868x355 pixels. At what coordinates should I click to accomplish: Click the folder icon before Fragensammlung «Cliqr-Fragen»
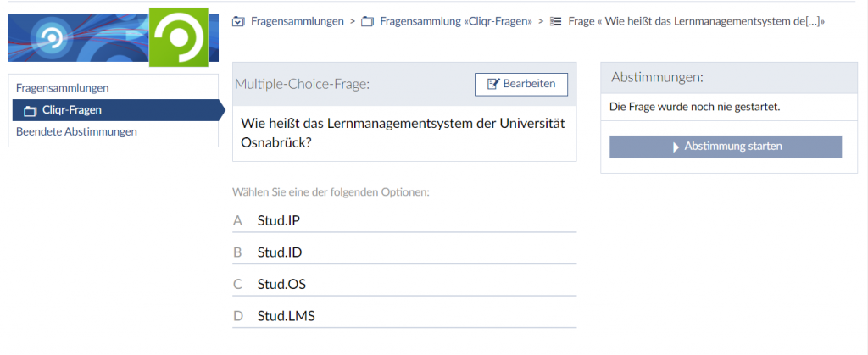click(x=367, y=21)
